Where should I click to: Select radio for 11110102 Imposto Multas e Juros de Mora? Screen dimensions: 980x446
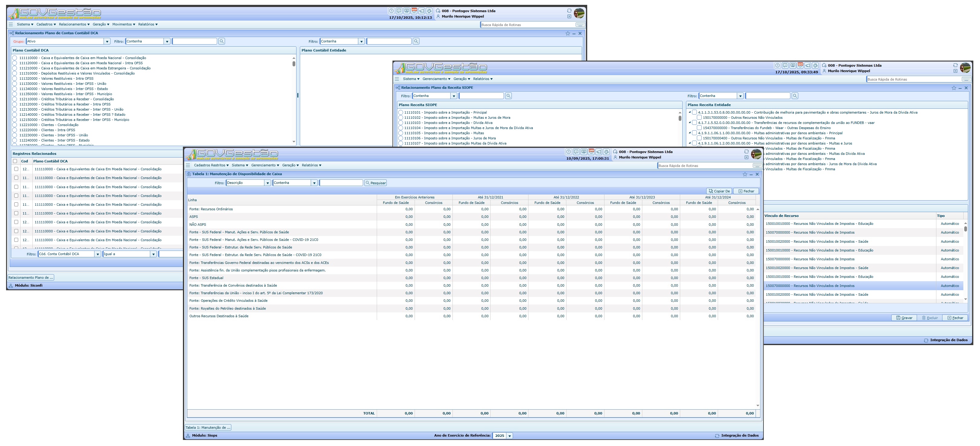(x=401, y=118)
